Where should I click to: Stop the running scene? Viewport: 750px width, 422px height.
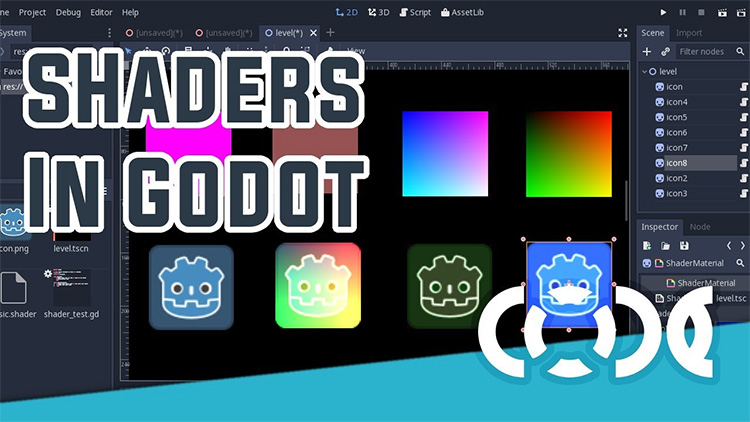tap(701, 12)
